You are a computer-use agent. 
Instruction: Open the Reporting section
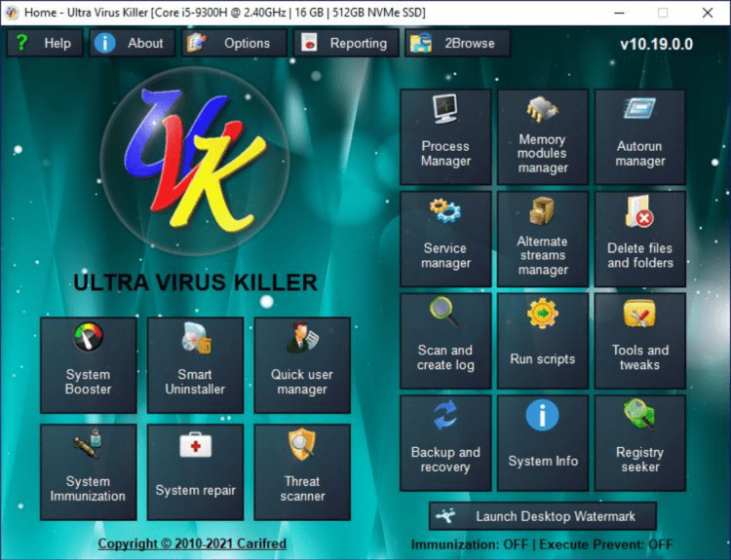tap(346, 43)
